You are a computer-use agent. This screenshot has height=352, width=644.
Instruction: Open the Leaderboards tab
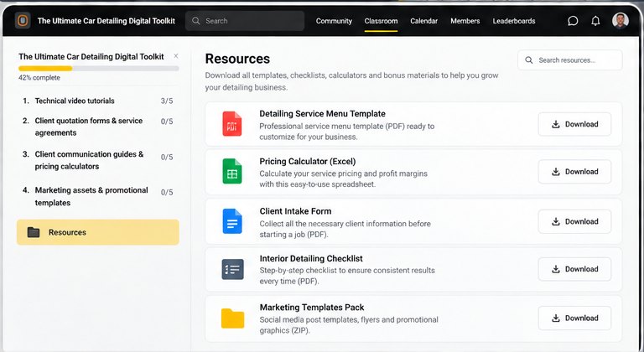tap(514, 21)
